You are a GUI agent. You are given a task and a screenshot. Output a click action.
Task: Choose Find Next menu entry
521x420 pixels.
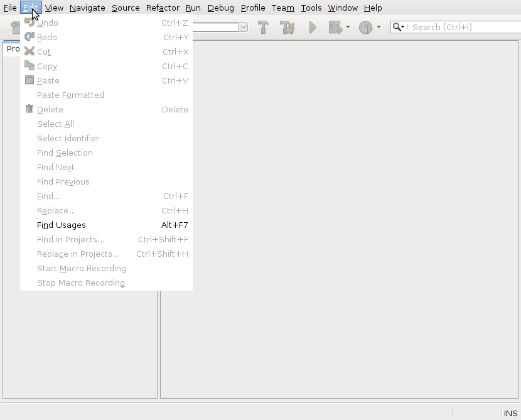pos(106,167)
